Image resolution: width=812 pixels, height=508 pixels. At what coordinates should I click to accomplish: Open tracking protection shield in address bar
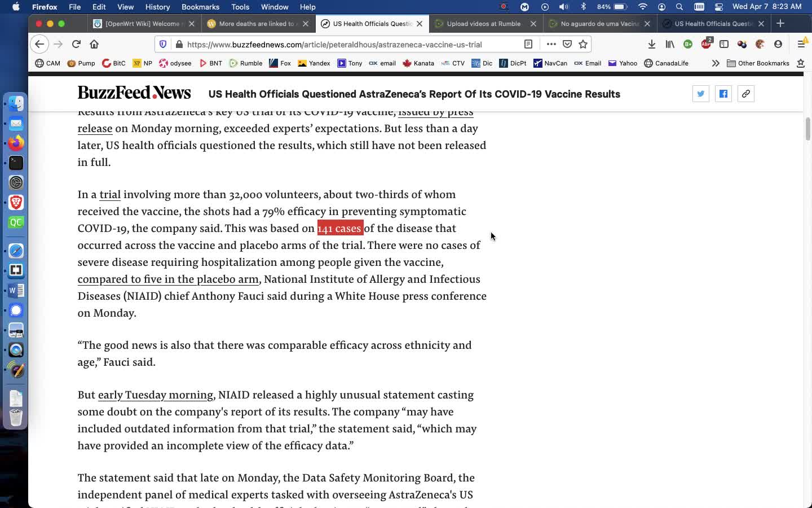tap(163, 44)
